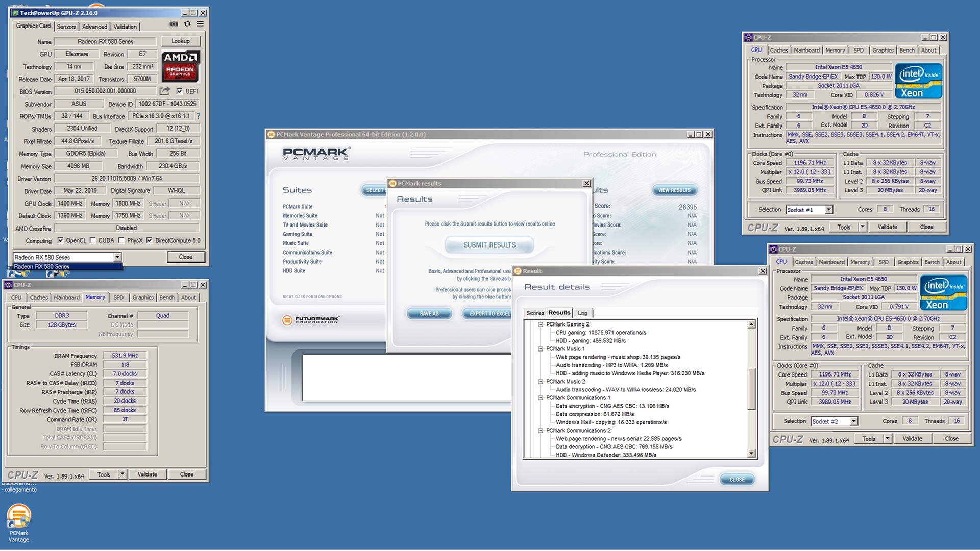Viewport: 980px width, 551px height.
Task: Select Radeon RX 580 Series from dropdown list
Action: point(67,266)
